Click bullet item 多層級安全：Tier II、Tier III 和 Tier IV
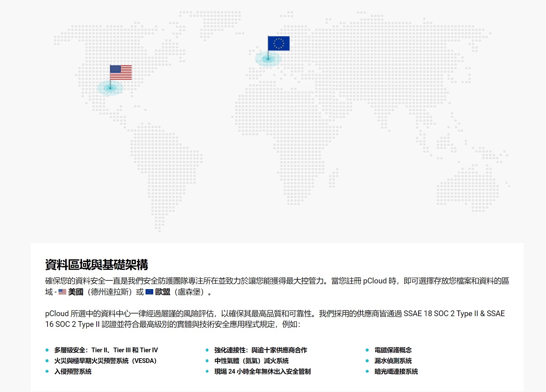This screenshot has width=546, height=392. (x=106, y=350)
